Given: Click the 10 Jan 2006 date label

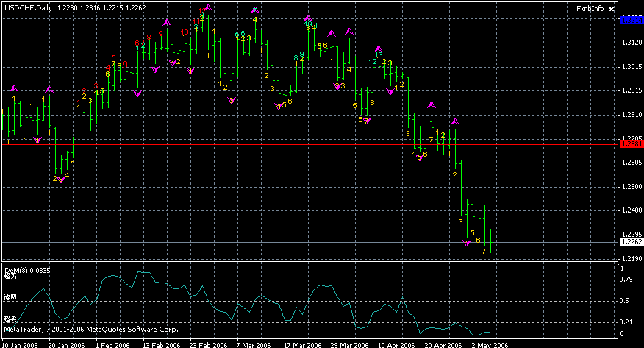Looking at the screenshot, I should point(20,344).
